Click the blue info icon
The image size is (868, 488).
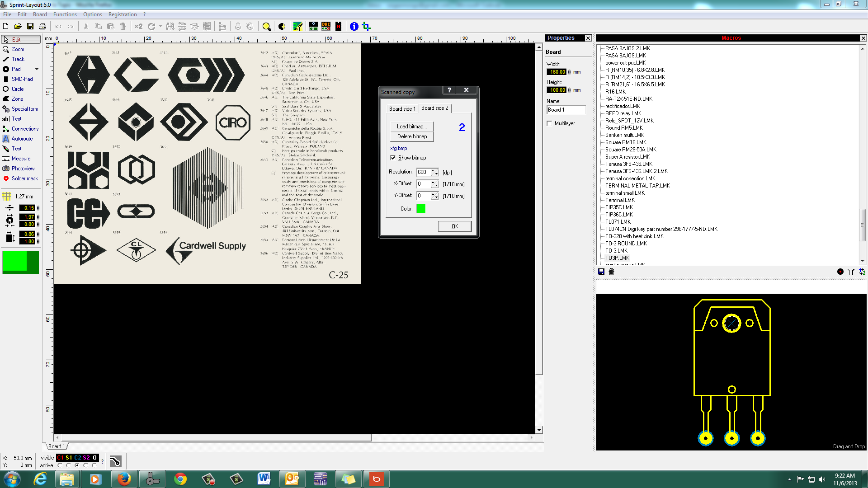pos(354,27)
